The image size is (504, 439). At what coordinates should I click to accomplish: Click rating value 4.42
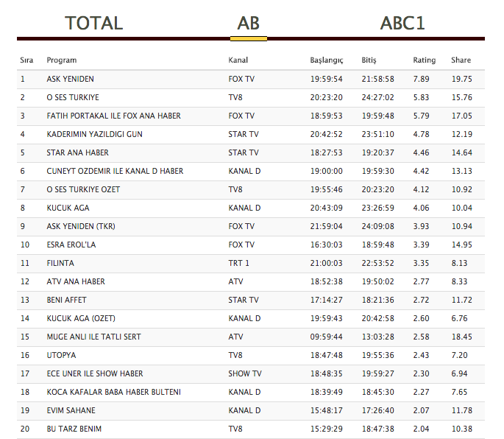point(421,171)
